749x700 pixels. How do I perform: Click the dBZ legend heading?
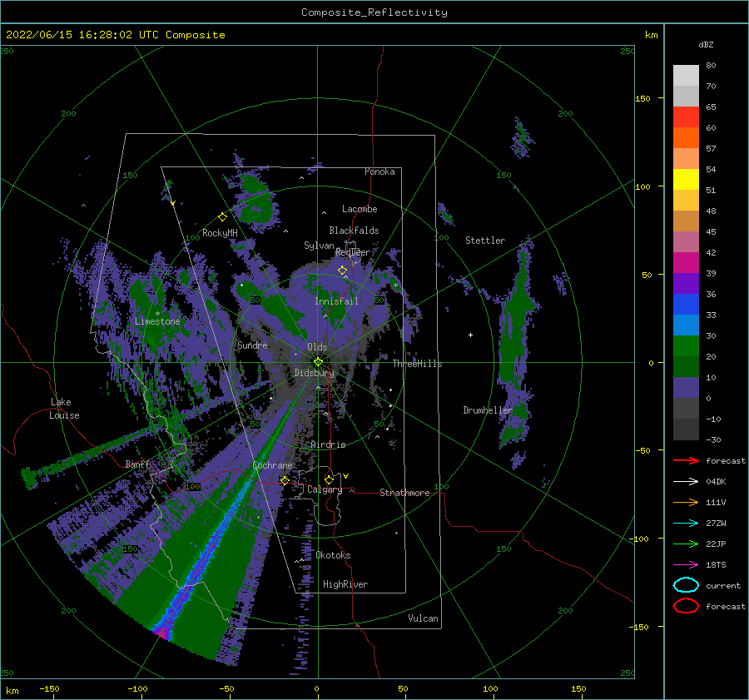click(x=706, y=44)
